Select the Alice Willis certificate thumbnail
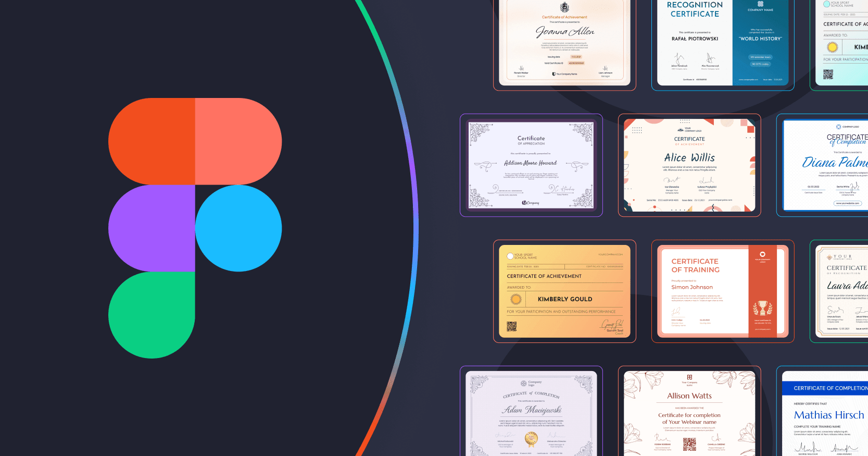 689,165
